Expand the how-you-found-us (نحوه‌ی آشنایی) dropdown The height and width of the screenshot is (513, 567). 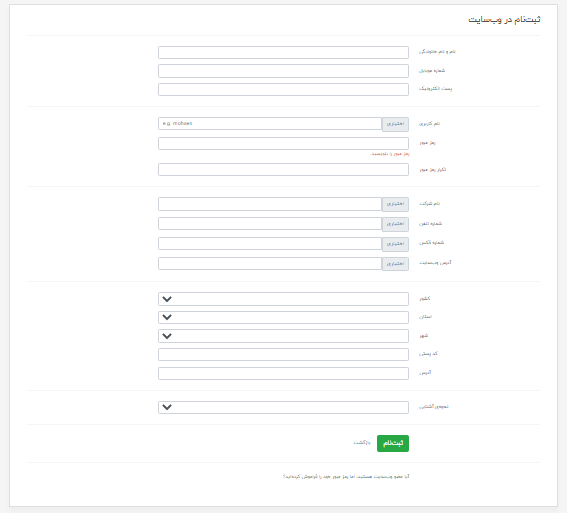tap(283, 407)
